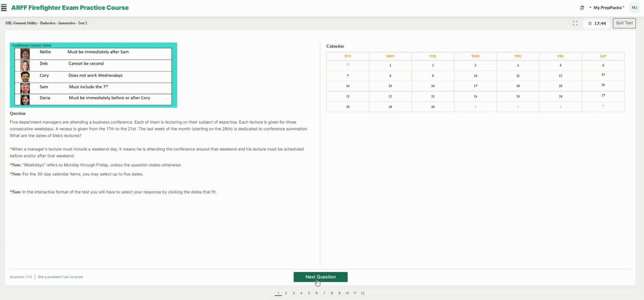644x300 pixels.
Task: Select calendar date 14 on the calendar
Action: click(348, 86)
